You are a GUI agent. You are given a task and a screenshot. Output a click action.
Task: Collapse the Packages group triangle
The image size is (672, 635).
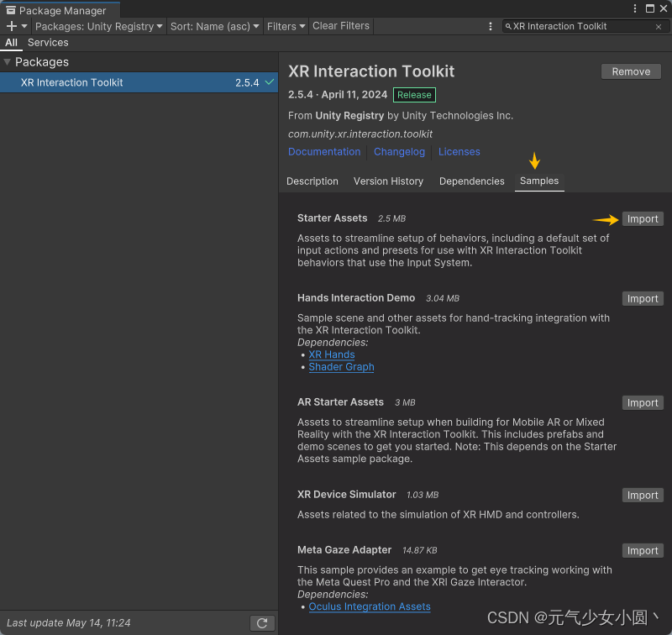(x=7, y=62)
